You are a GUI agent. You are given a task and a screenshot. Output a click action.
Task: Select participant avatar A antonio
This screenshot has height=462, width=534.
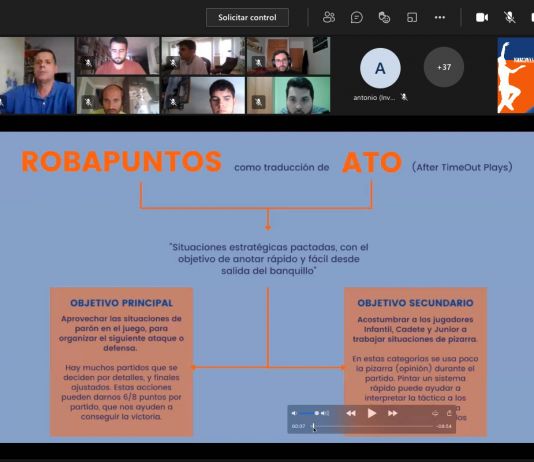(x=380, y=68)
